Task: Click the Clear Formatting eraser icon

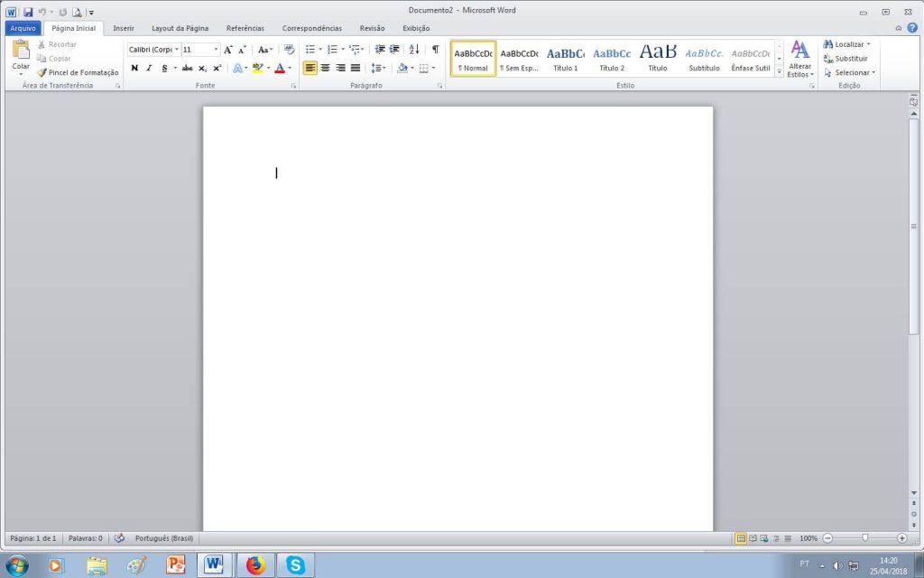Action: click(290, 50)
